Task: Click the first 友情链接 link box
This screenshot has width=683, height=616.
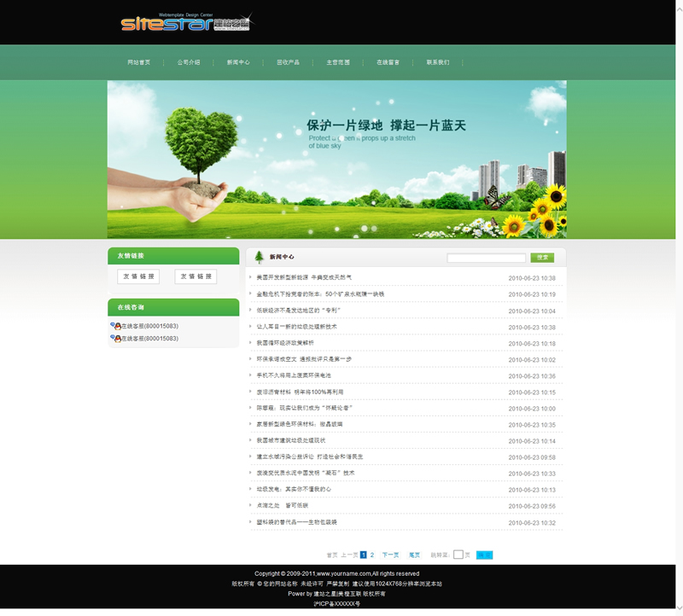Action: tap(138, 276)
